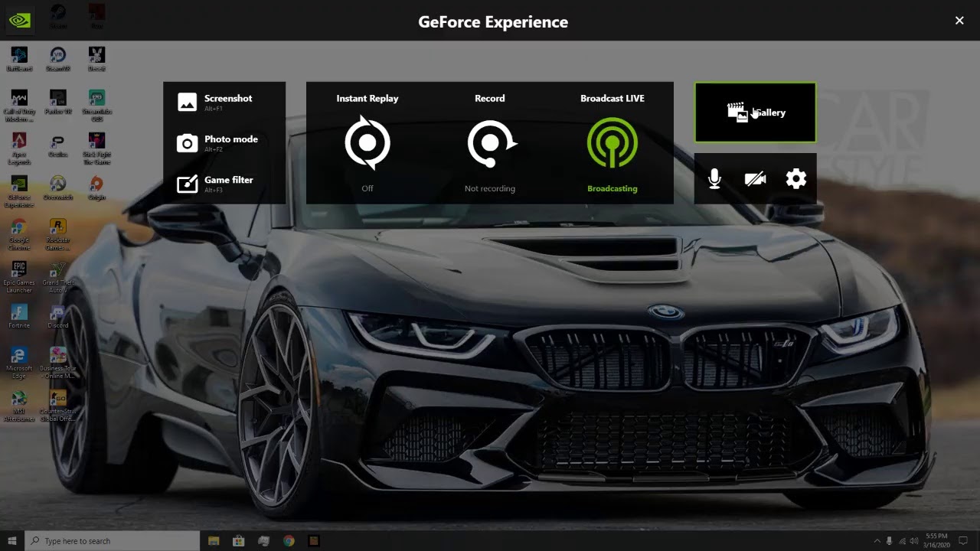Select the Discord desktop icon
The width and height of the screenshot is (980, 551).
(57, 316)
